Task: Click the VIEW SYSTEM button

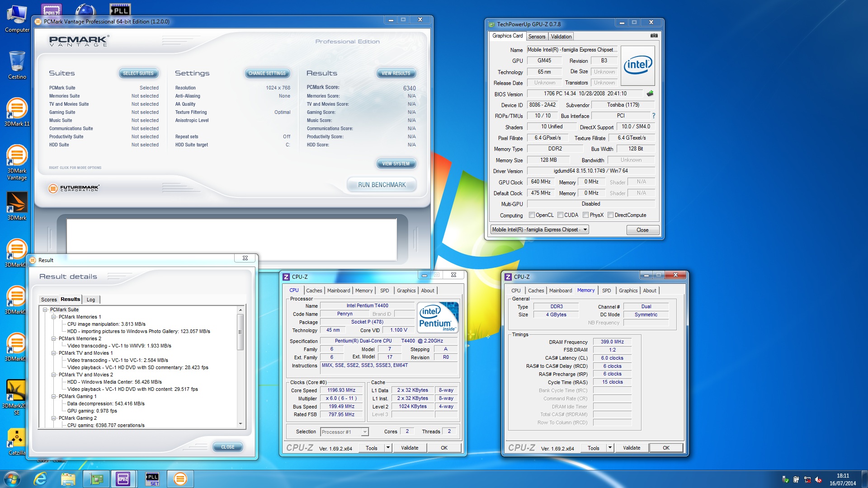Action: [396, 164]
